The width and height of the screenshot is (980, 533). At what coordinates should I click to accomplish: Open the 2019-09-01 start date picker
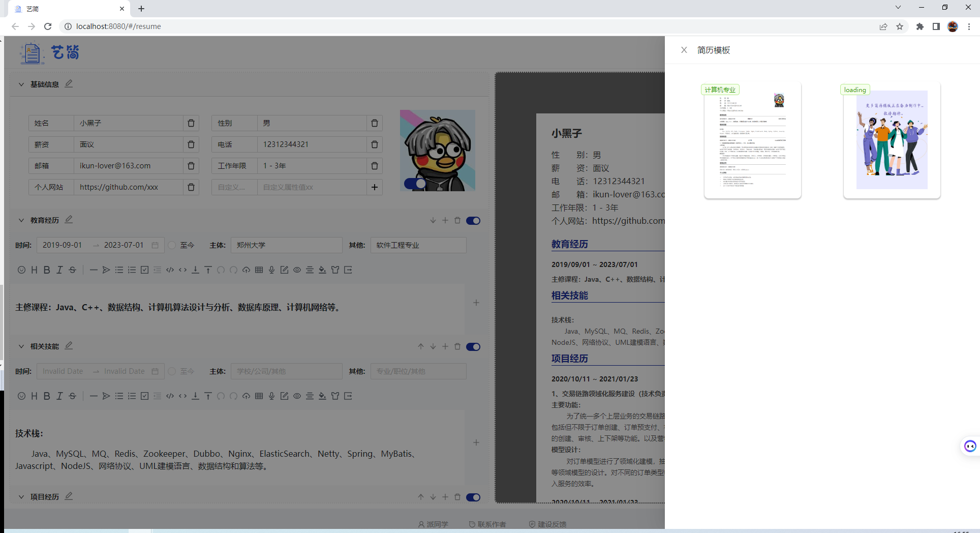coord(62,245)
